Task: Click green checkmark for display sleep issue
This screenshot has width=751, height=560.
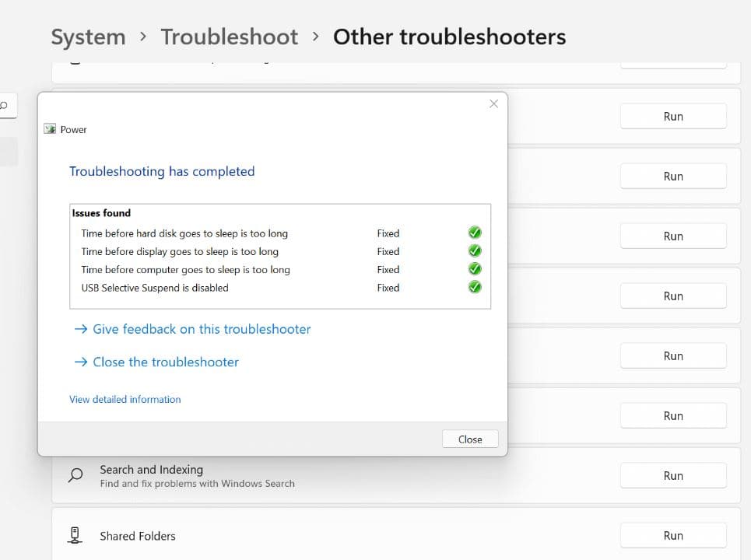Action: click(x=475, y=251)
